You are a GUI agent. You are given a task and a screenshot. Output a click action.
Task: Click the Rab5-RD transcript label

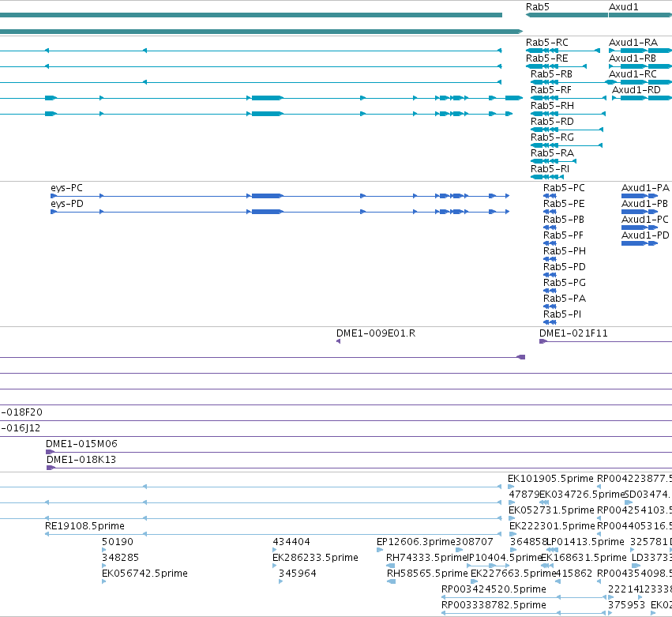pos(552,122)
